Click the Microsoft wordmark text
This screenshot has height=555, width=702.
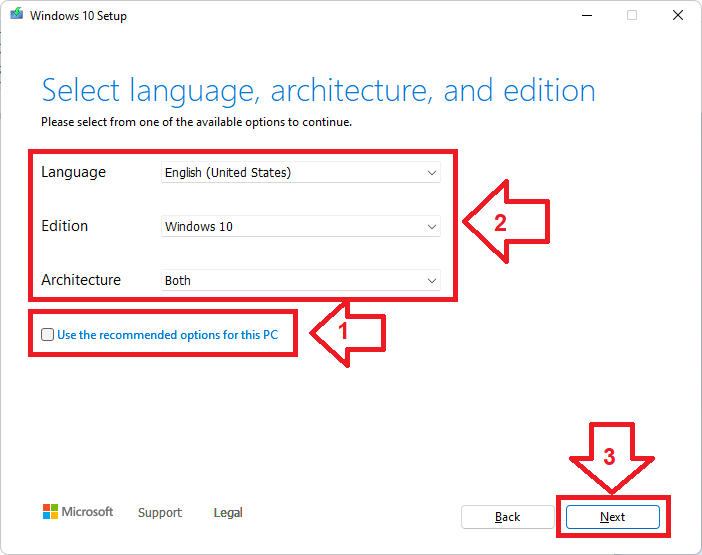(x=87, y=512)
